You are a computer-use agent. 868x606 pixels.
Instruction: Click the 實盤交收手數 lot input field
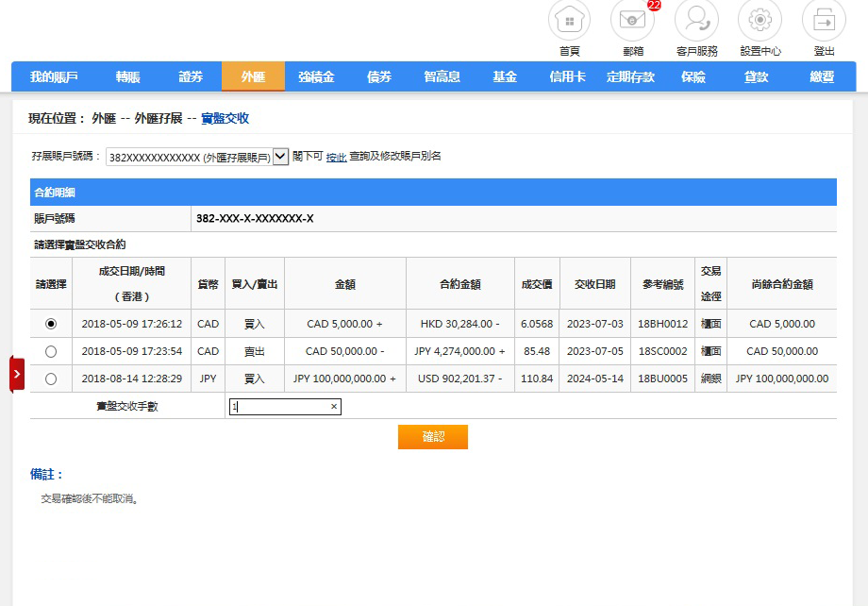[278, 407]
